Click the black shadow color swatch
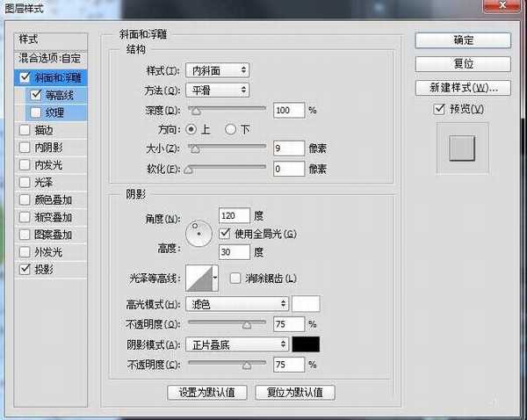 (x=306, y=344)
